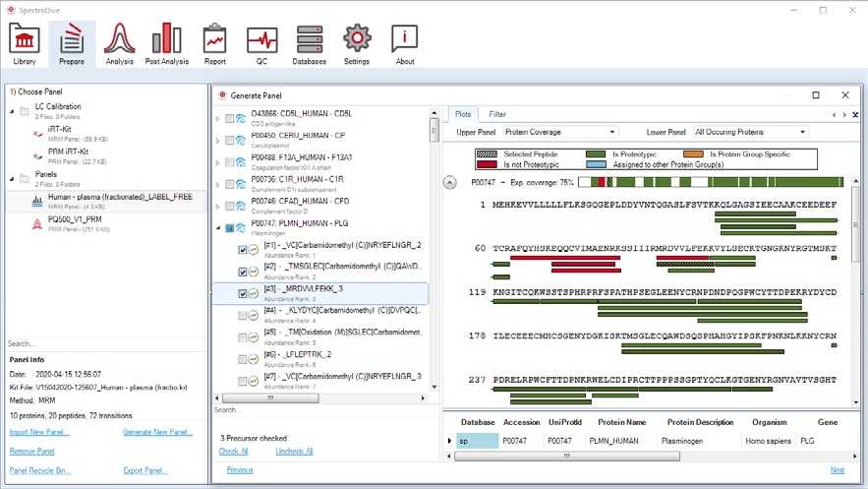Expand the P00736 C1R_HUMAN node
Screen dimensions: 868x489
tap(218, 184)
